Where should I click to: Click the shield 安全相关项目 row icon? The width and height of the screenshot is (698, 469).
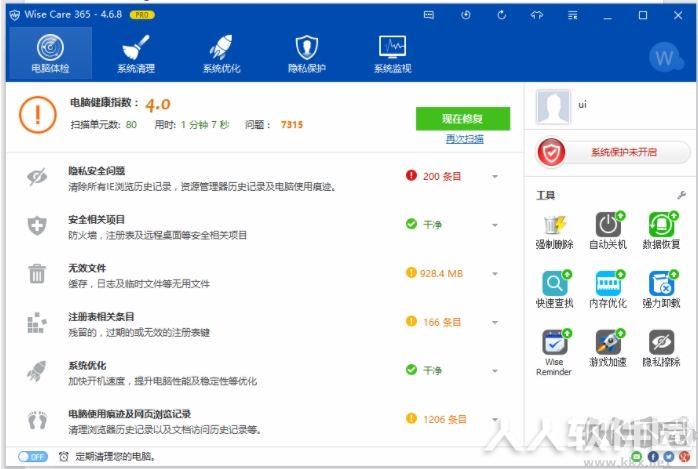coord(37,226)
